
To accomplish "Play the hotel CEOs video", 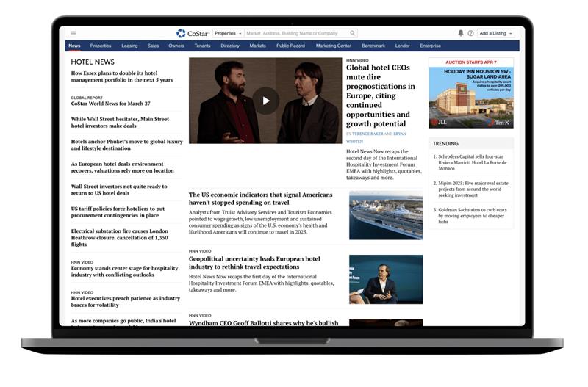I will point(266,101).
